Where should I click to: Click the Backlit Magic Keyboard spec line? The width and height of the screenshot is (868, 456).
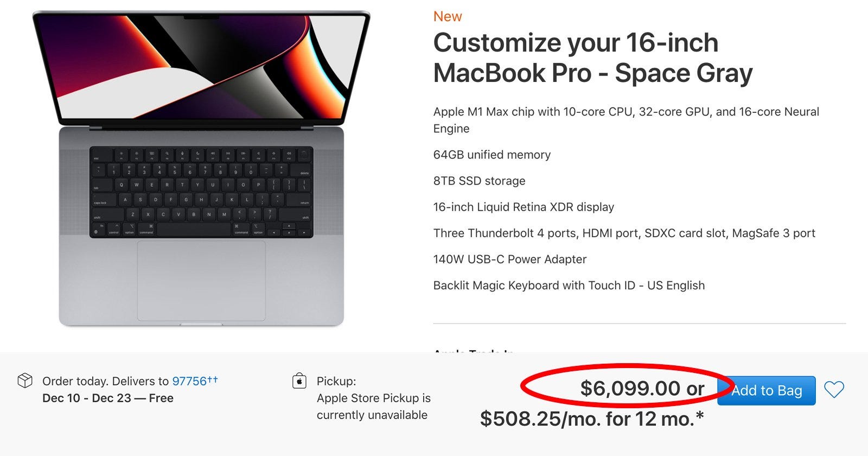pyautogui.click(x=569, y=285)
